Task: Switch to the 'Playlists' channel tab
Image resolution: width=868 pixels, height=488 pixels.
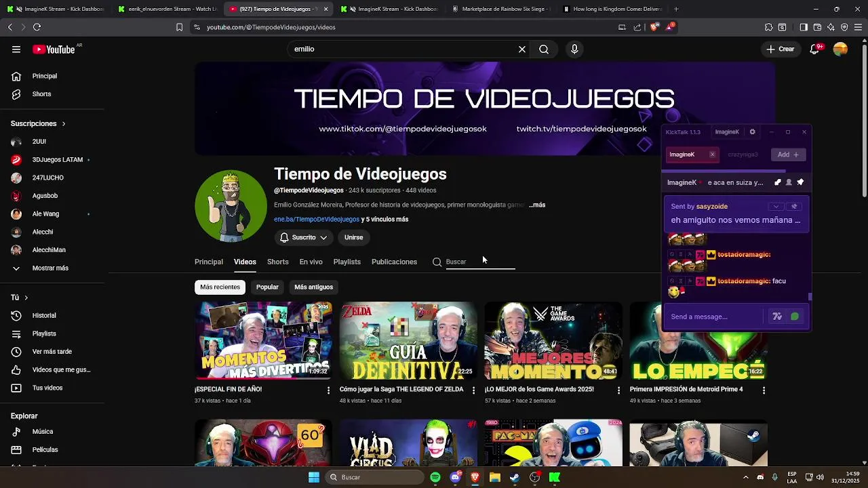Action: click(347, 262)
